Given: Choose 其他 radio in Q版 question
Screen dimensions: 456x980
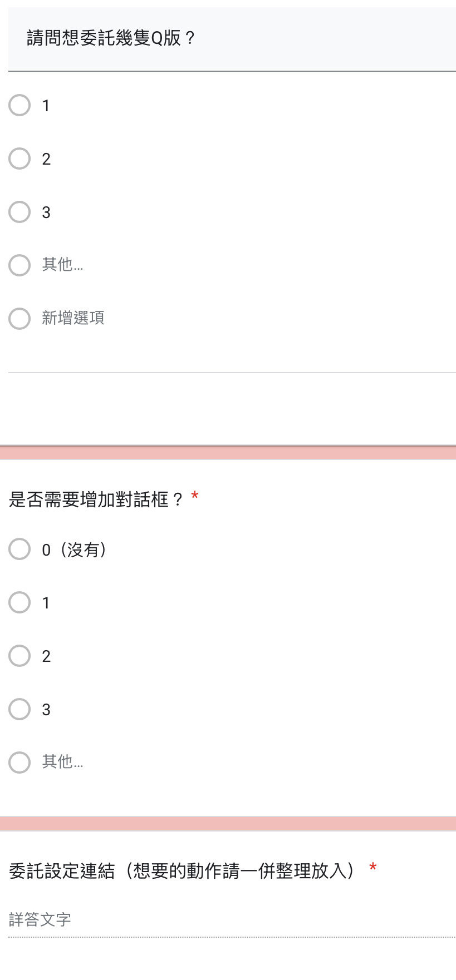Looking at the screenshot, I should click(x=19, y=265).
